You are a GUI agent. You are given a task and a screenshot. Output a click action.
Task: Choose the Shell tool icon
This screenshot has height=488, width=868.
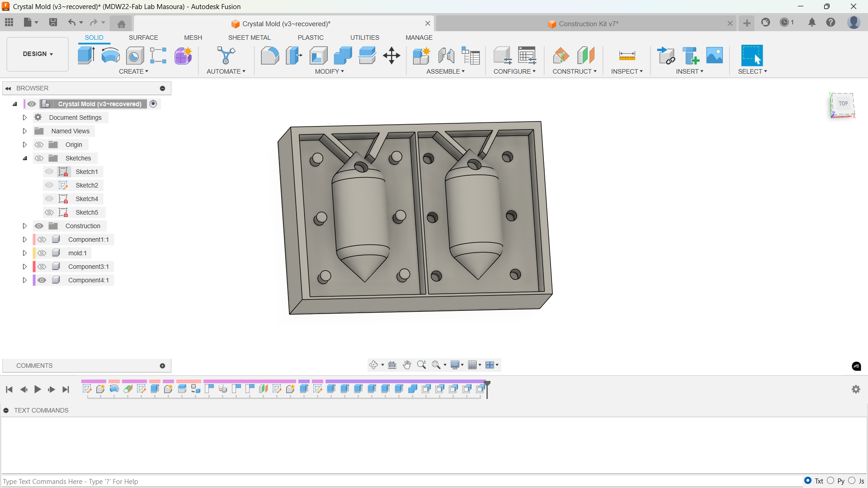(318, 56)
